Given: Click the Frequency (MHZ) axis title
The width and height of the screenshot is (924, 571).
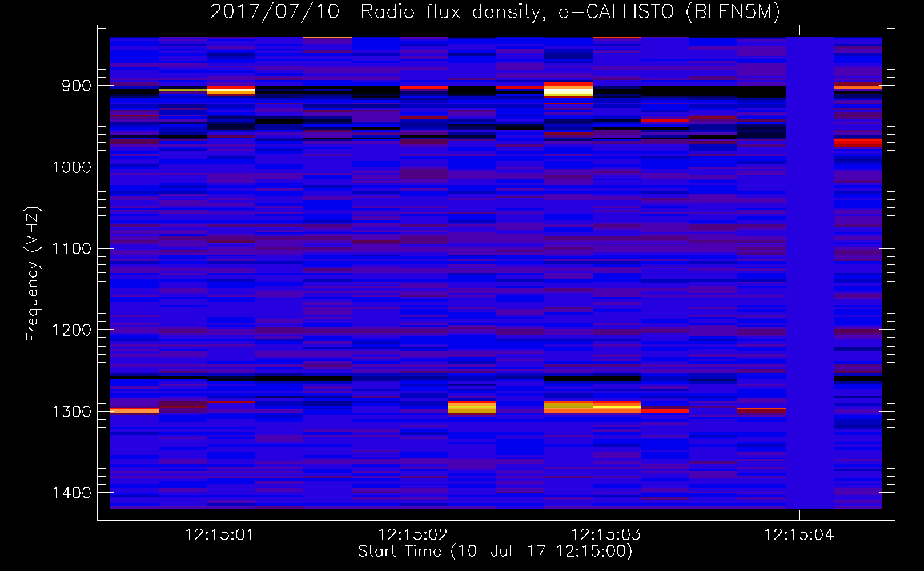Looking at the screenshot, I should click(x=33, y=274).
